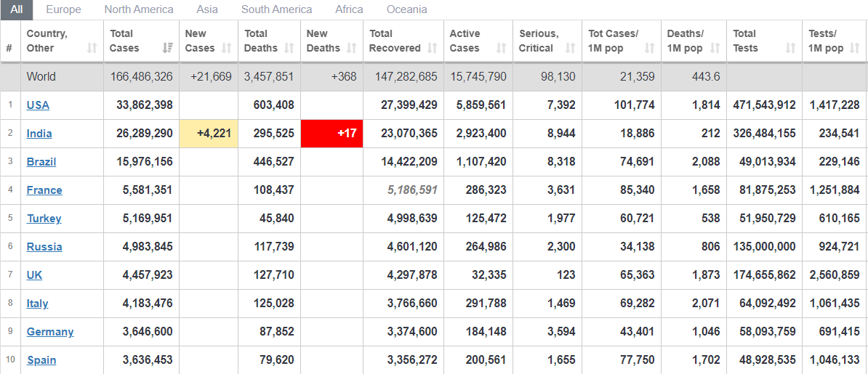Click Brazil total recovered 14,422,209

pyautogui.click(x=409, y=162)
